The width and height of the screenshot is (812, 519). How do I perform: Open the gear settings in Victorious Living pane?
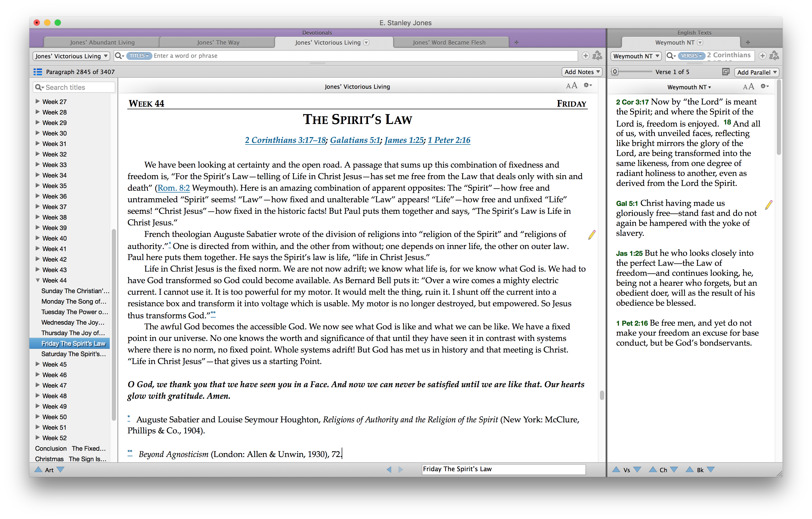588,85
